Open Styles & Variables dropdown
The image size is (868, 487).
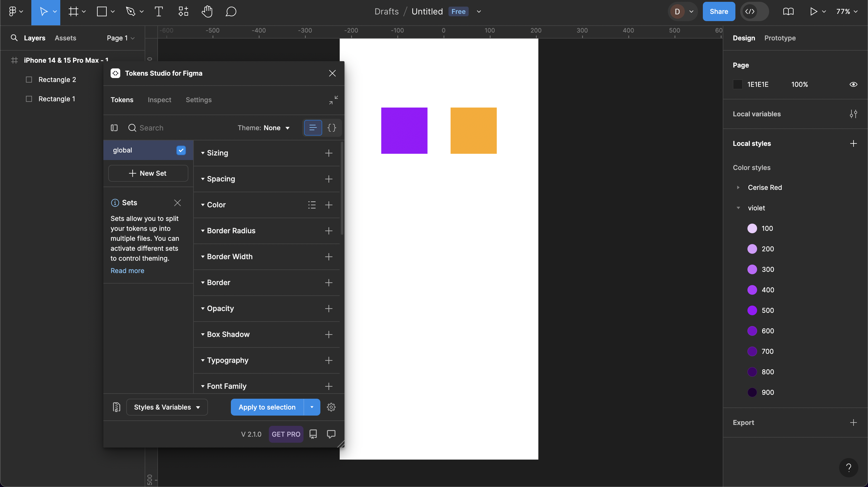pyautogui.click(x=167, y=407)
